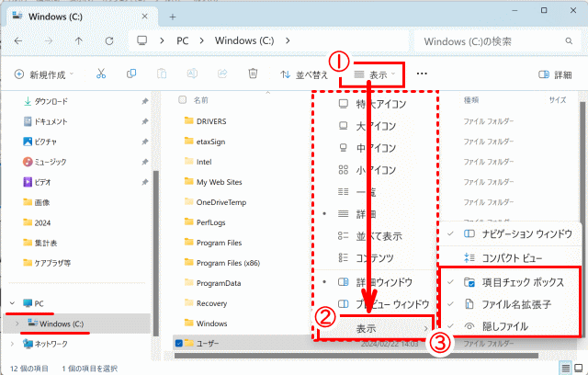Viewport: 588px width, 375px height.
Task: Expand the ネットワーク tree node
Action: 12,344
